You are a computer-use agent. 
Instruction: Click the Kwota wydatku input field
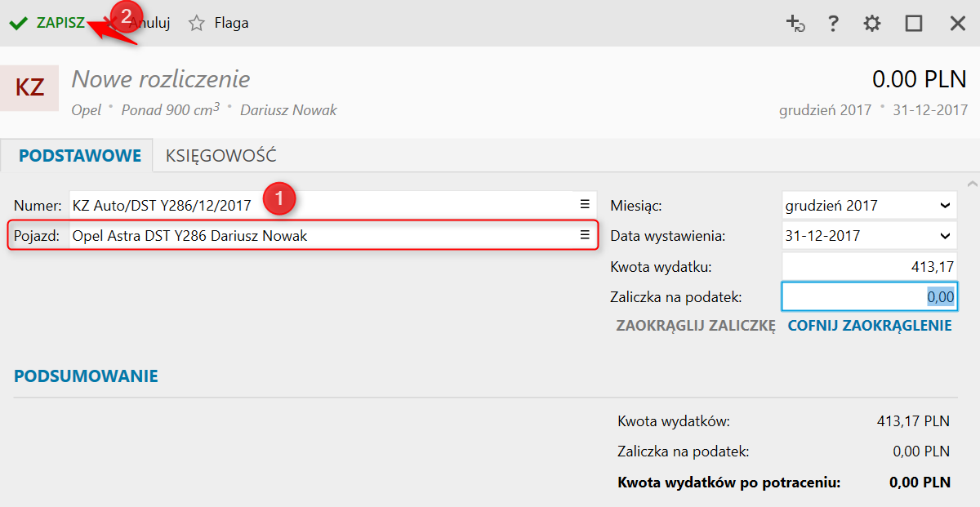pos(868,266)
